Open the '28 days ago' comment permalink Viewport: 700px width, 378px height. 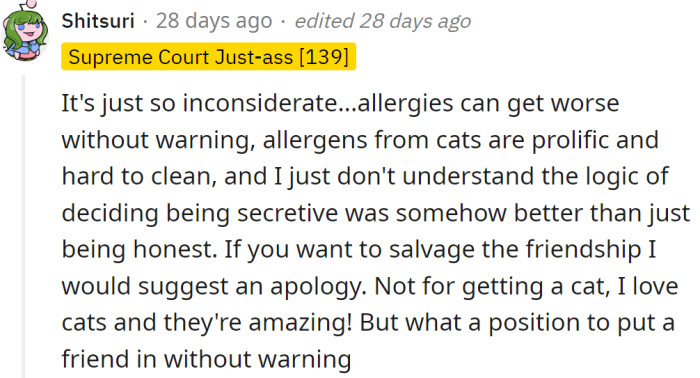click(214, 21)
